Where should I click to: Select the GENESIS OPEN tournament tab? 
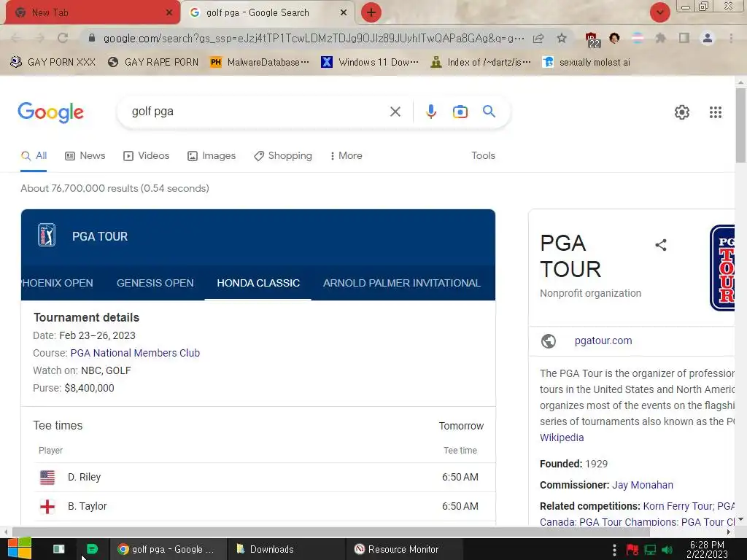coord(155,283)
